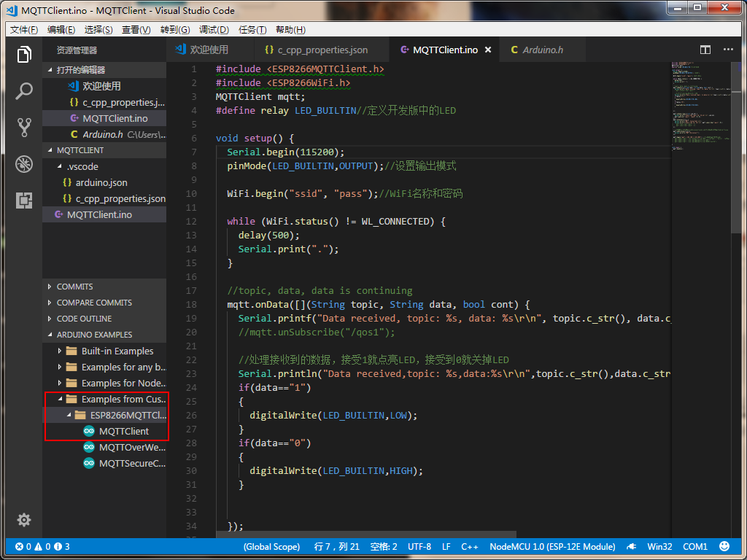Open the 查看(V) menu

click(x=136, y=29)
